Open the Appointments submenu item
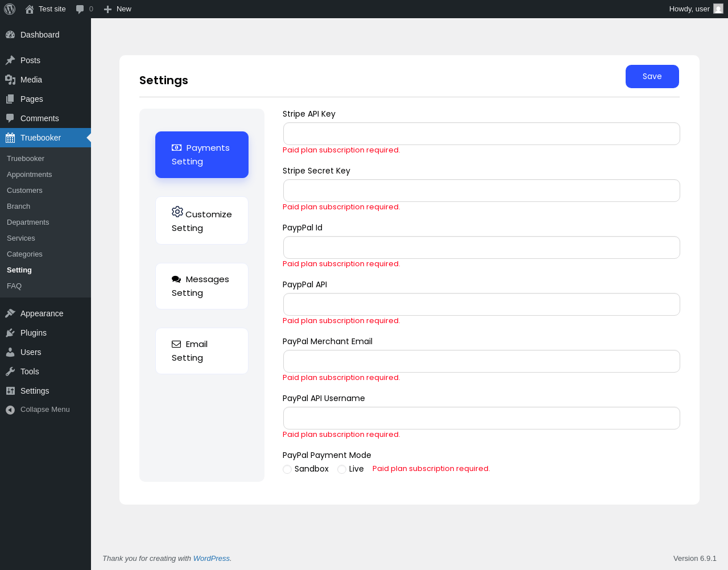Viewport: 728px width, 570px height. 30,175
